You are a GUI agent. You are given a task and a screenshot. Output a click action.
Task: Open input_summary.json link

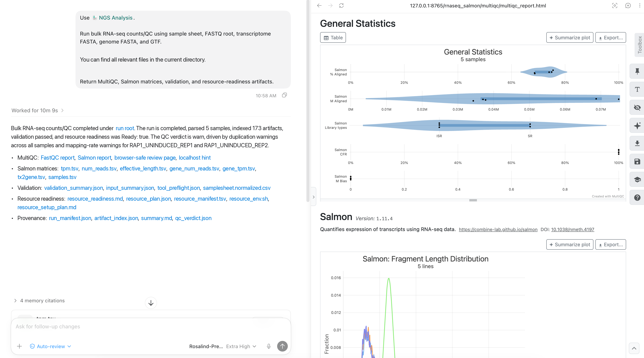[x=130, y=188]
